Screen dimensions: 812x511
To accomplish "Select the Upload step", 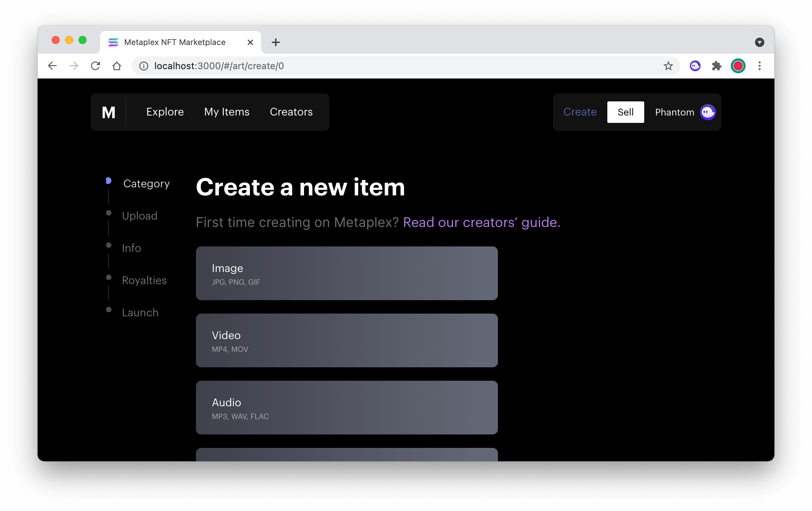I will pyautogui.click(x=140, y=216).
